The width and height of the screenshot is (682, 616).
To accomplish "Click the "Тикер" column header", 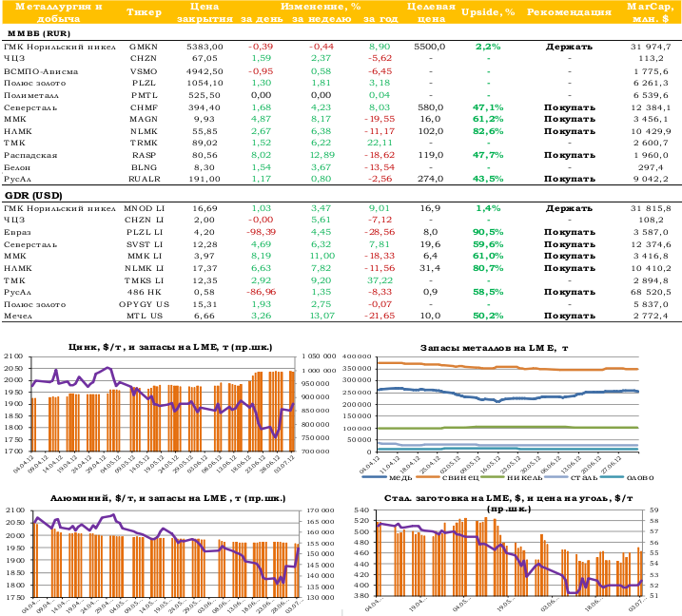I will (x=144, y=12).
